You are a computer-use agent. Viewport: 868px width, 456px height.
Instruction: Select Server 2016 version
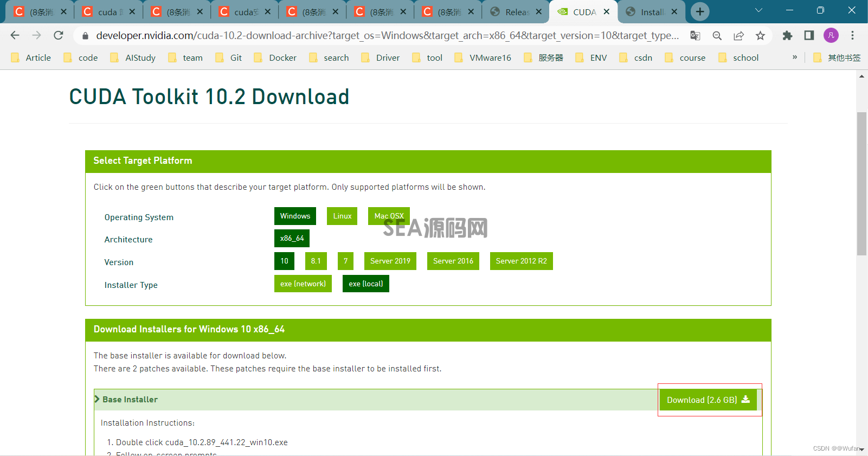pos(453,261)
